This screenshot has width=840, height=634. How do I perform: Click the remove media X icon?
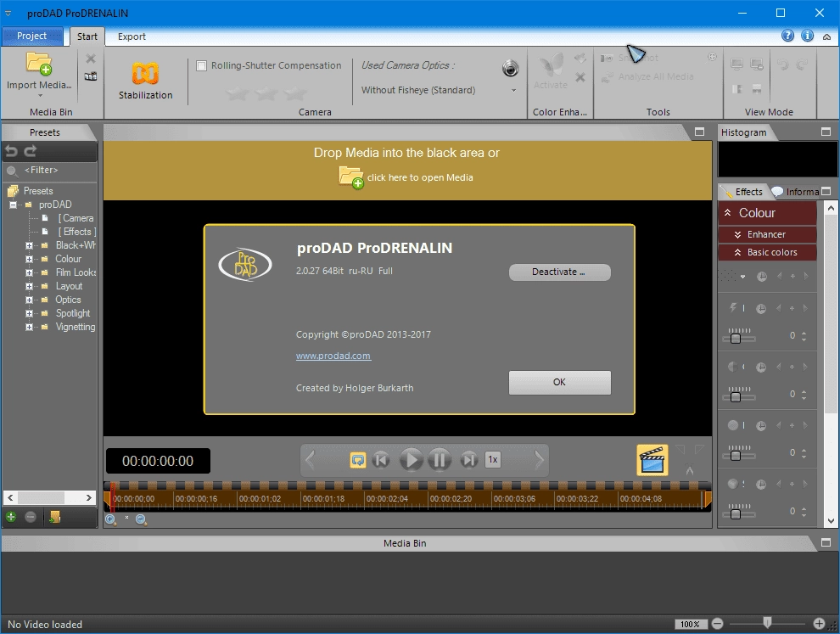[91, 59]
